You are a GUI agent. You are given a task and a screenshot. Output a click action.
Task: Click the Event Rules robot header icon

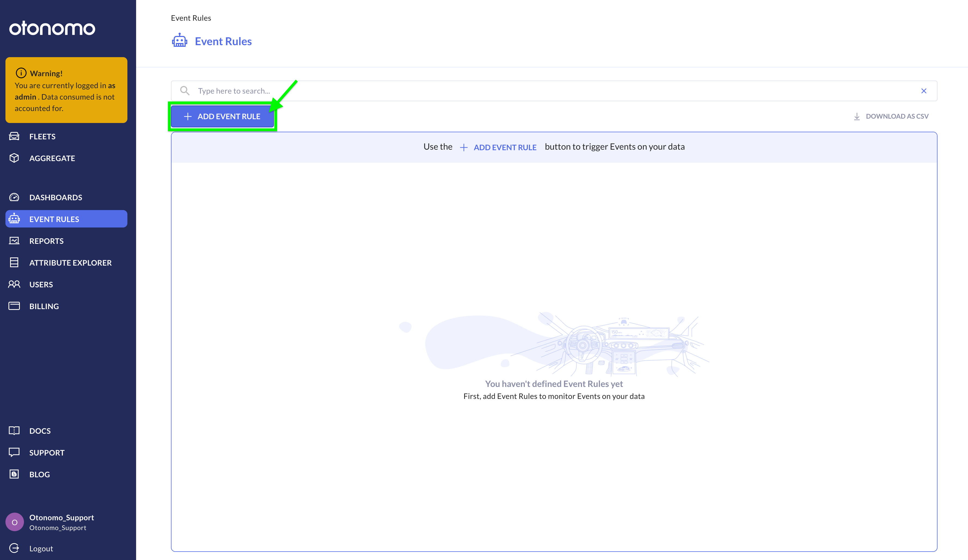pos(179,41)
